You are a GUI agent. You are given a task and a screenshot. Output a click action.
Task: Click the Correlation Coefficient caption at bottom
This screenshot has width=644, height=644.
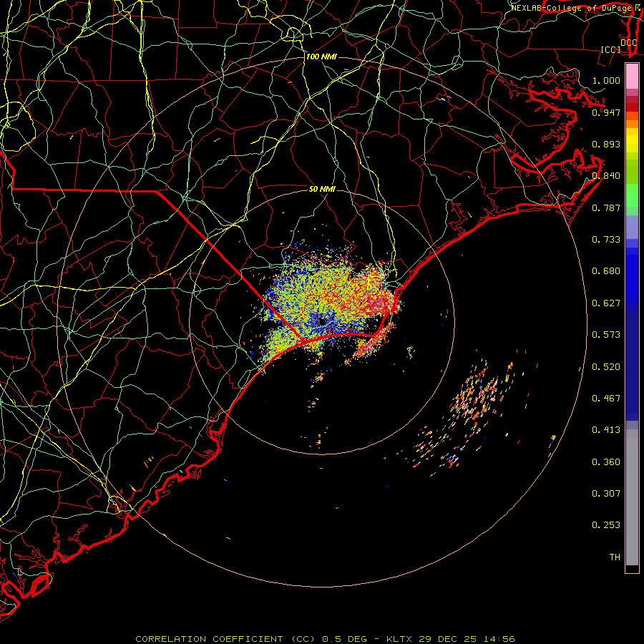point(326,639)
